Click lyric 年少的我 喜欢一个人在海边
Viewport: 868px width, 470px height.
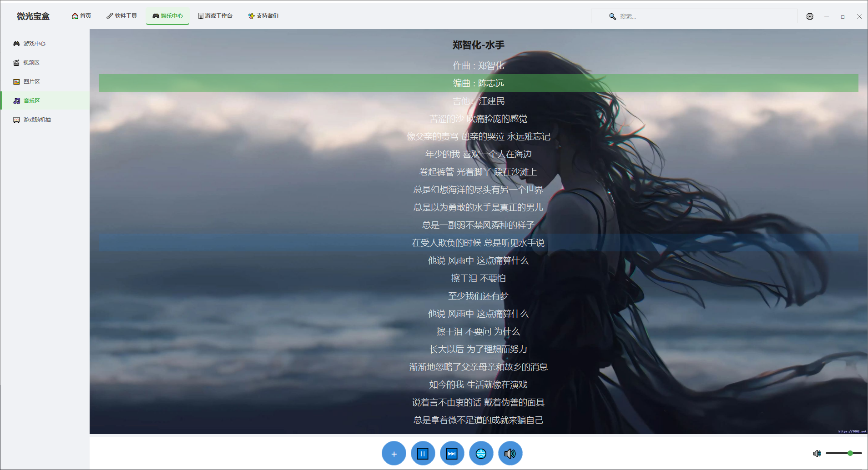click(x=479, y=154)
